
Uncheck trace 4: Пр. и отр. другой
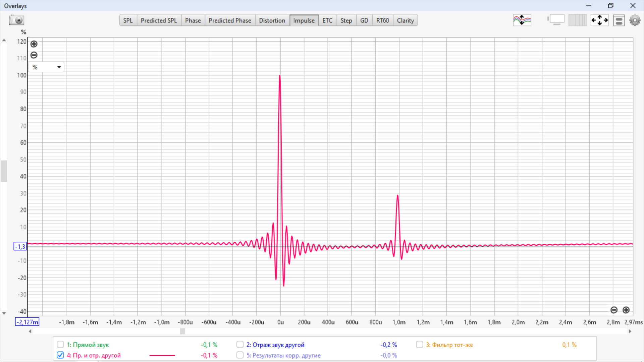(x=60, y=355)
